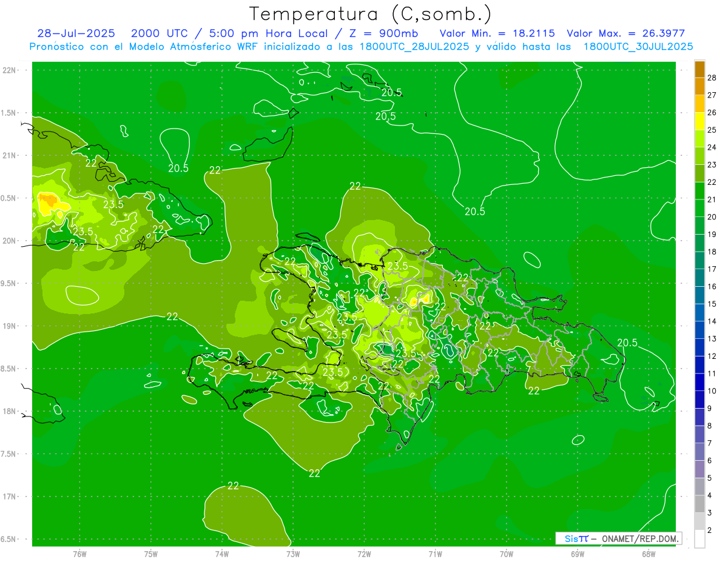The height and width of the screenshot is (562, 728).
Task: Click the colorbar label '28'
Action: [x=712, y=78]
